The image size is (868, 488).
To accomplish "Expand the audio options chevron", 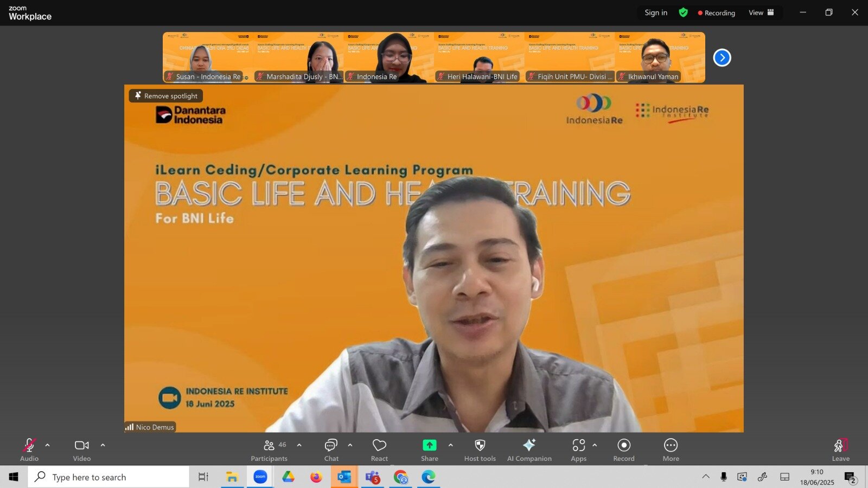I will coord(48,445).
